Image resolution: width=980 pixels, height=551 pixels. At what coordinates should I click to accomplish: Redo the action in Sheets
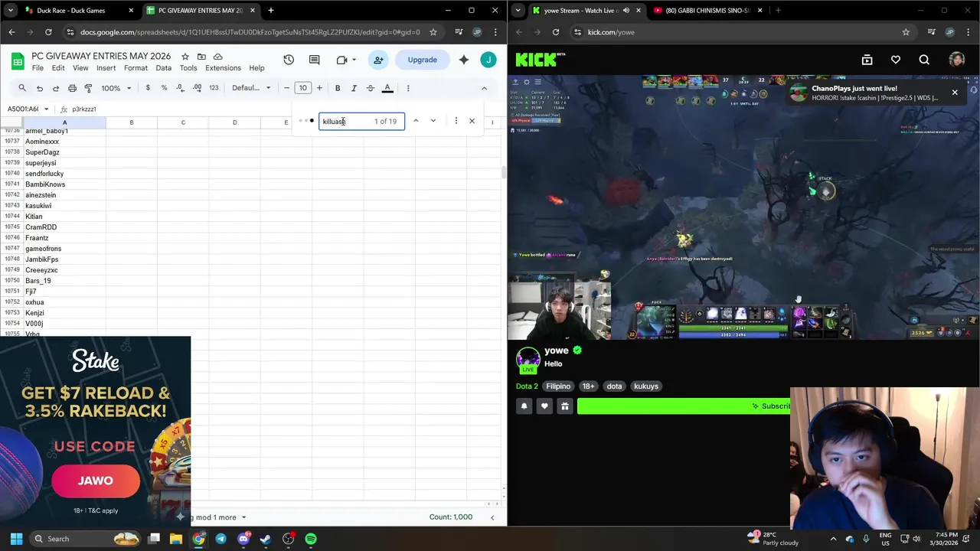point(56,88)
